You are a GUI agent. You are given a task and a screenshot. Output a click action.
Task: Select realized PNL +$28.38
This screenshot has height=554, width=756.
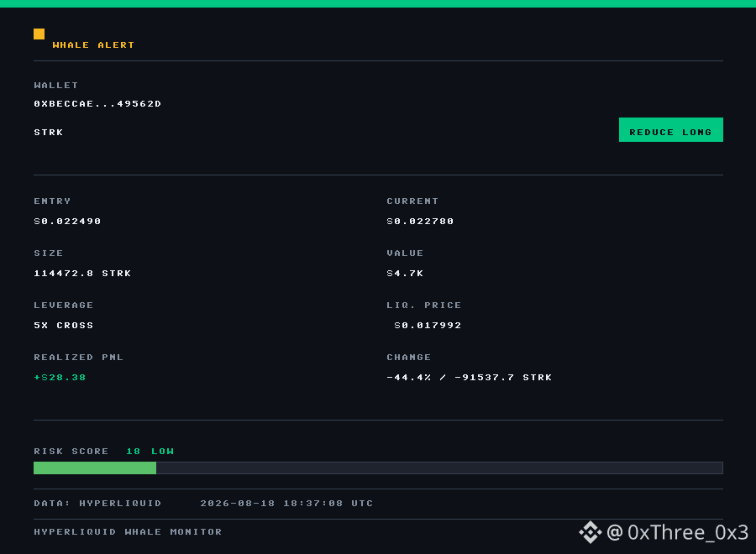click(x=60, y=377)
